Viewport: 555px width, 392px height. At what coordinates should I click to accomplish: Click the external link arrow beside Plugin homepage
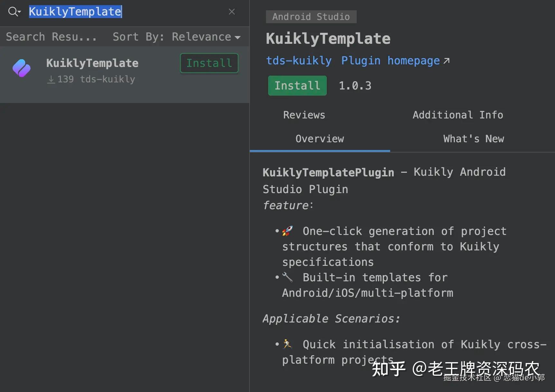point(447,61)
